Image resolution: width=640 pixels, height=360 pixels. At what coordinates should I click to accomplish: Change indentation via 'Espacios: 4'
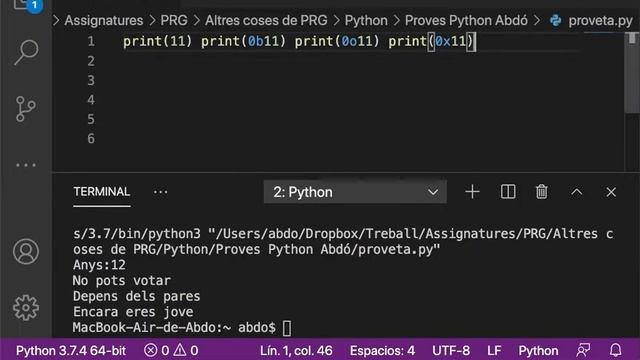(382, 350)
